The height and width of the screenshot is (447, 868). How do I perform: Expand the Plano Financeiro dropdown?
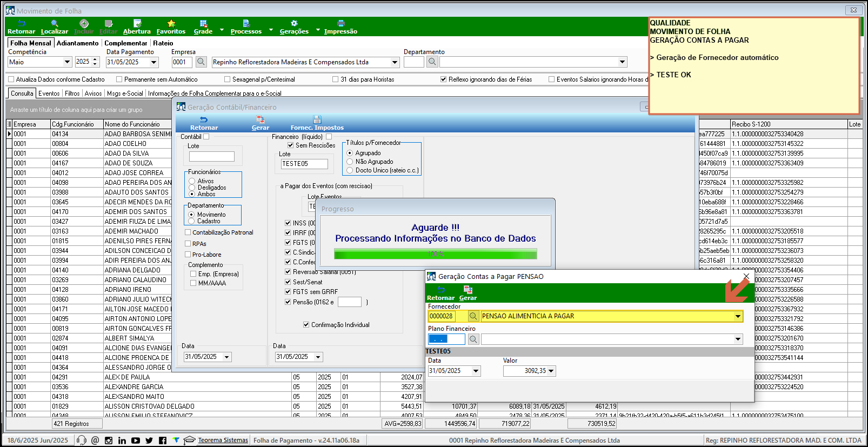pyautogui.click(x=738, y=339)
